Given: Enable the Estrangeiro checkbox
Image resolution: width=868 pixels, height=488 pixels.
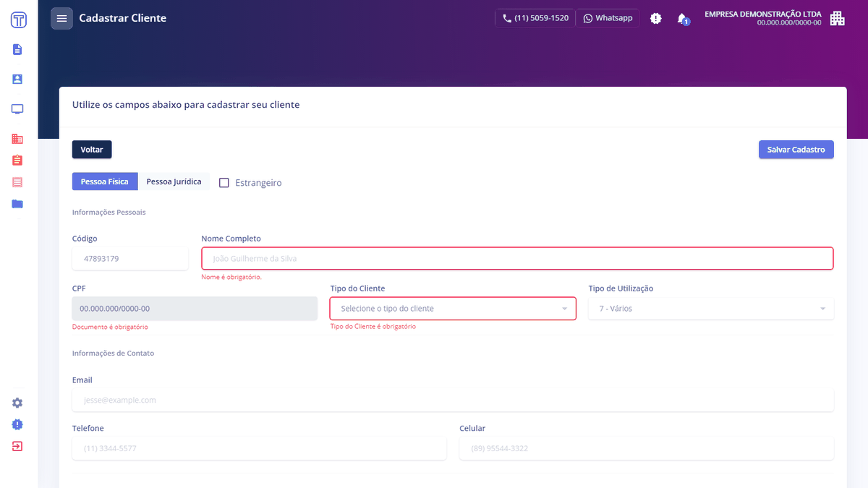Looking at the screenshot, I should pos(224,183).
